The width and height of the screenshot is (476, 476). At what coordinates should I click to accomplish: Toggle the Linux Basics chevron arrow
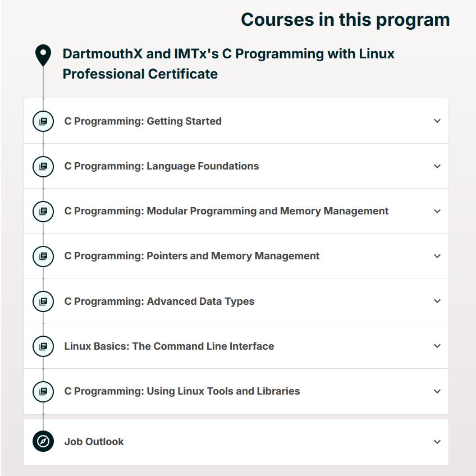[x=437, y=346]
